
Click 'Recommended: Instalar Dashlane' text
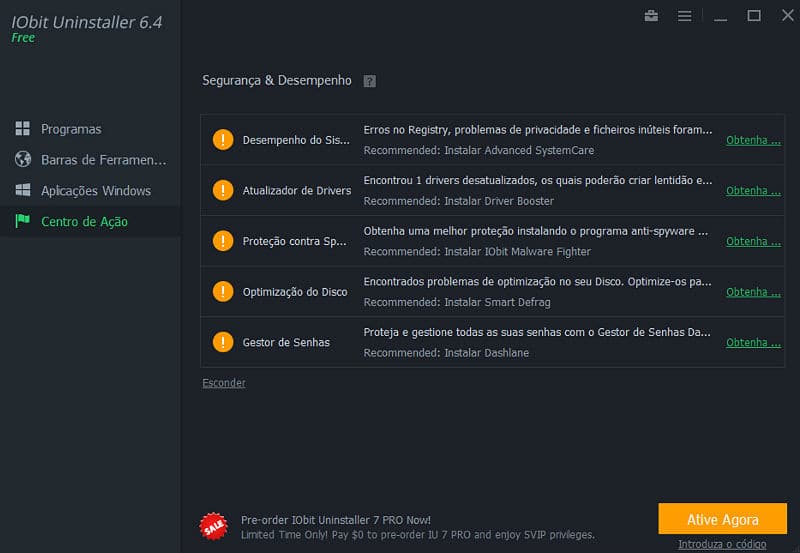(446, 353)
